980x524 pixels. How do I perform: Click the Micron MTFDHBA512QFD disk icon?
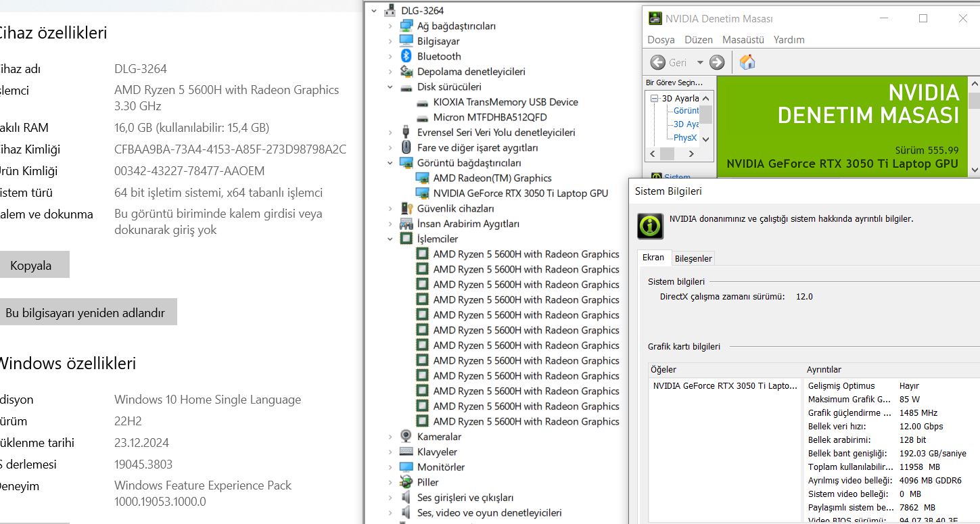(422, 117)
